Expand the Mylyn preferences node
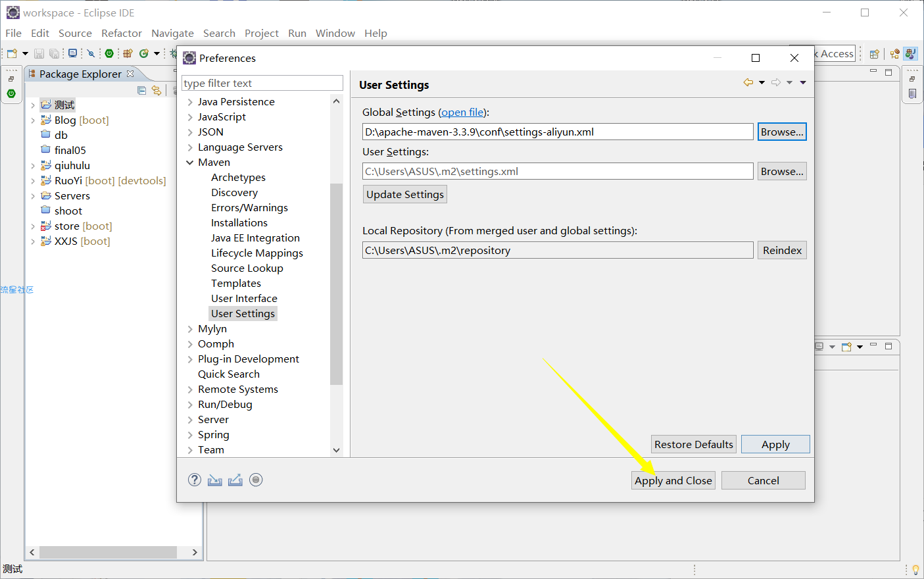Image resolution: width=924 pixels, height=579 pixels. [x=190, y=329]
